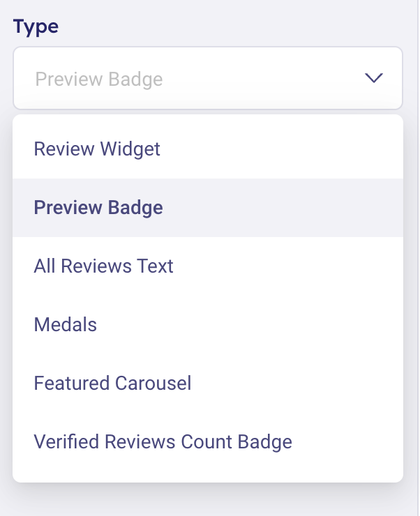The width and height of the screenshot is (420, 516).
Task: Close the dropdown using the down chevron
Action: pos(374,78)
